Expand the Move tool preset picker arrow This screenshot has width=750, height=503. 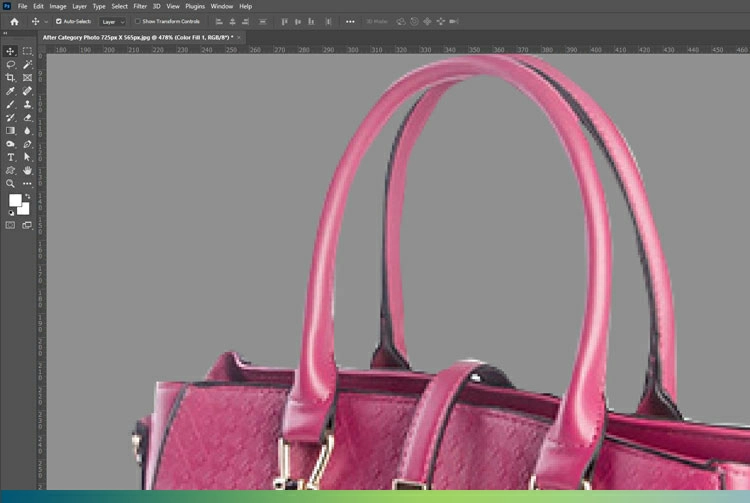pyautogui.click(x=46, y=21)
